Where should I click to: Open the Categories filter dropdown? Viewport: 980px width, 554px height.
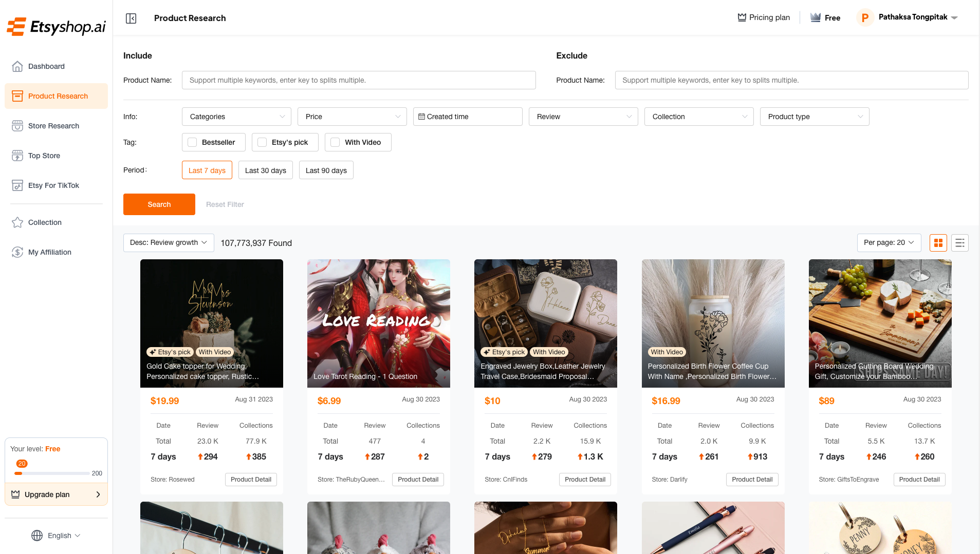pos(236,117)
